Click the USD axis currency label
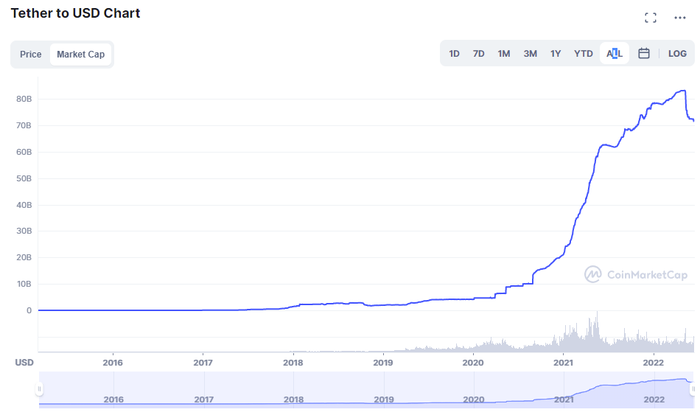 (24, 362)
